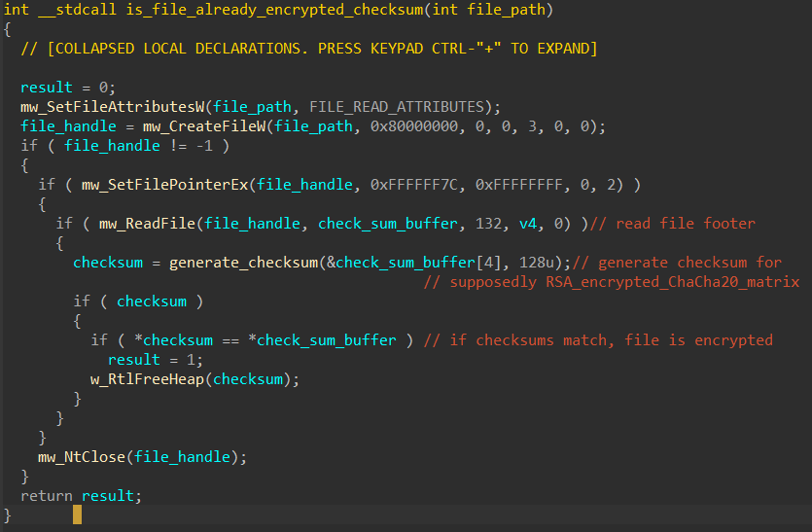Click the 'read file footer' comment
The image size is (812, 532).
(672, 224)
